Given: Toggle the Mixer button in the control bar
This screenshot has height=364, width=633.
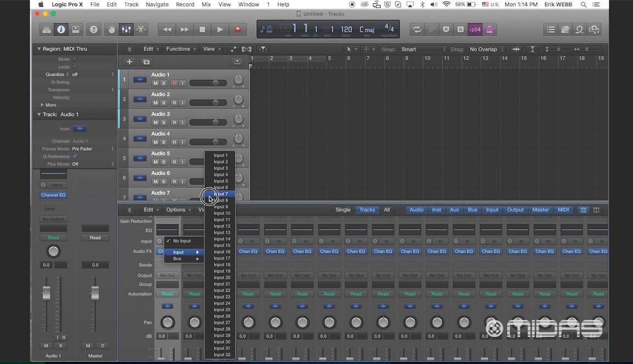Looking at the screenshot, I should click(126, 30).
